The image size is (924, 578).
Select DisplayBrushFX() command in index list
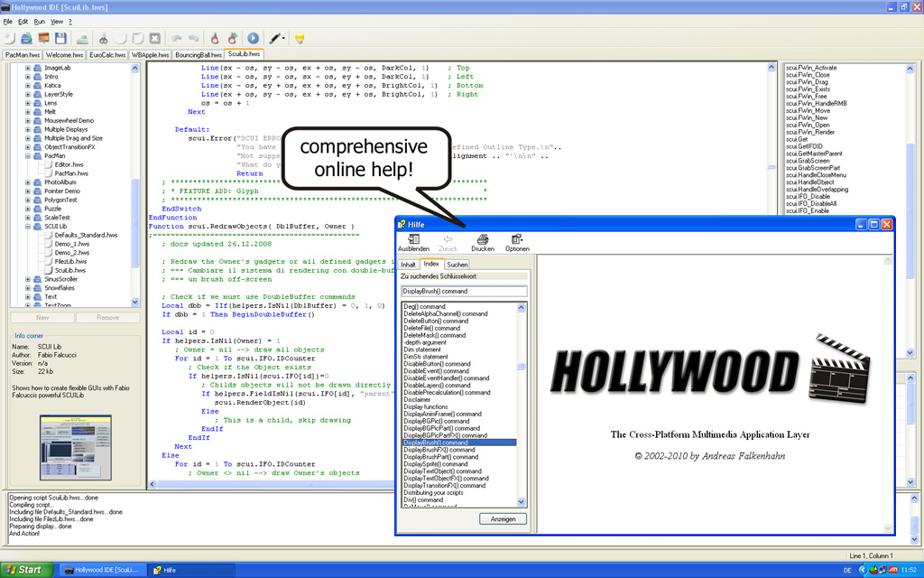[x=439, y=450]
